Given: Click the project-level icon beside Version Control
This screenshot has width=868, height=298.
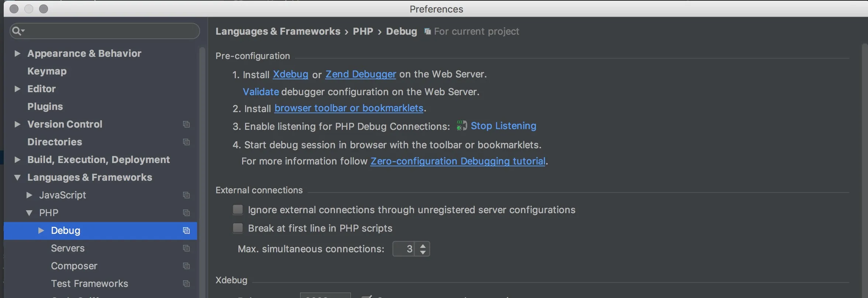Looking at the screenshot, I should [x=186, y=124].
